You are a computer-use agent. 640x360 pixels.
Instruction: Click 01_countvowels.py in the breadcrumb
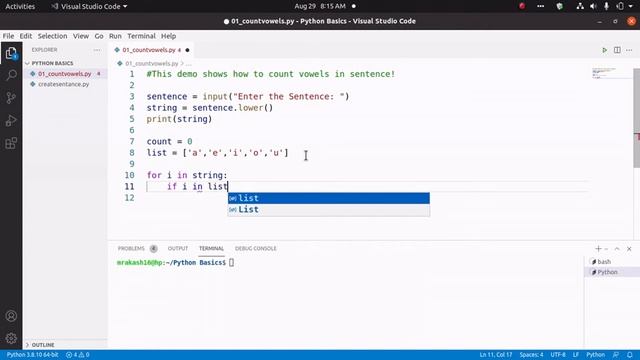coord(151,64)
